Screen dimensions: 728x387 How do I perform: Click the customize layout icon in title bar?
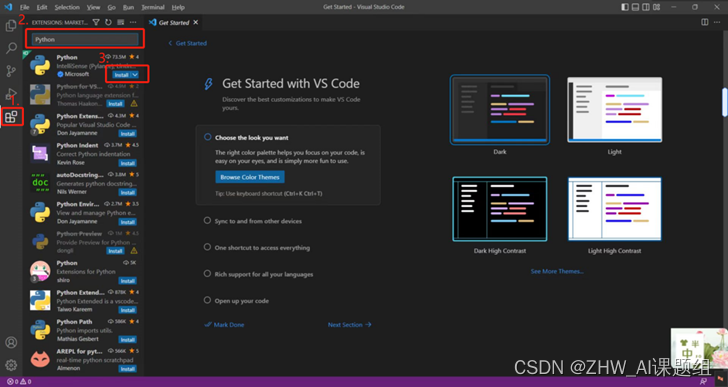pyautogui.click(x=656, y=7)
